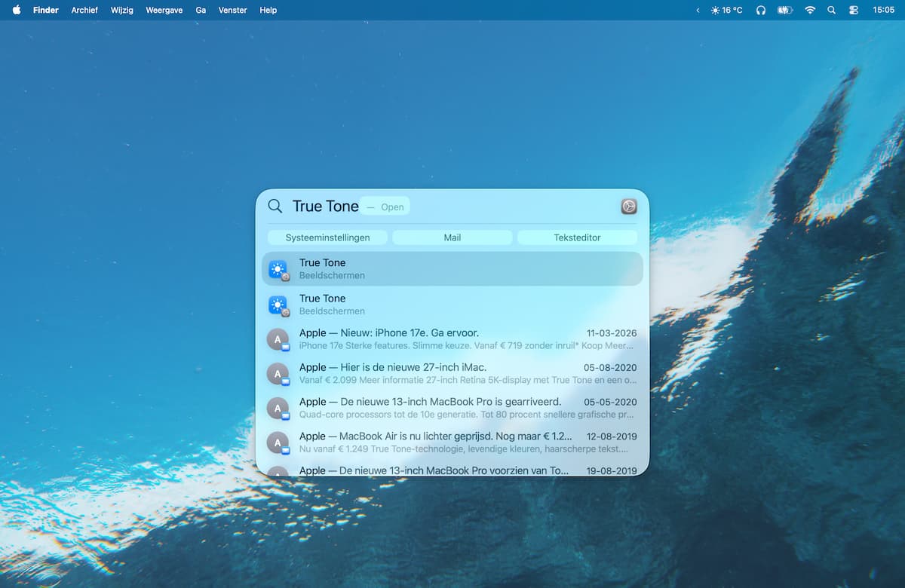Filter results by Teksteditor
The image size is (905, 588).
coord(577,237)
